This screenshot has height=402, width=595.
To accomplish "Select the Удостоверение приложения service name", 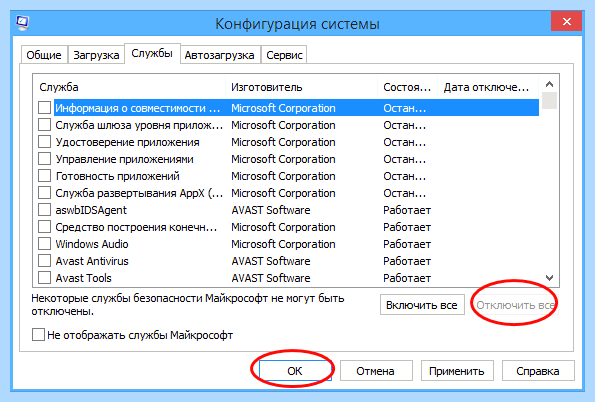I will 128,142.
